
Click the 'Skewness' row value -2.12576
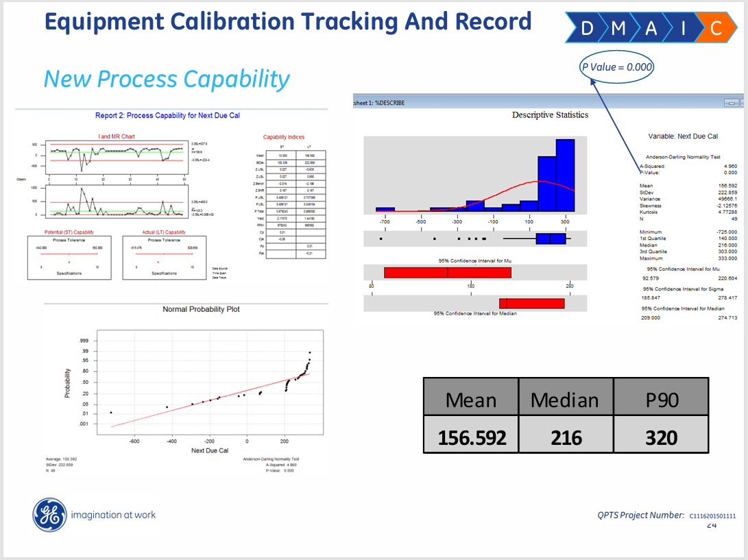pyautogui.click(x=727, y=206)
